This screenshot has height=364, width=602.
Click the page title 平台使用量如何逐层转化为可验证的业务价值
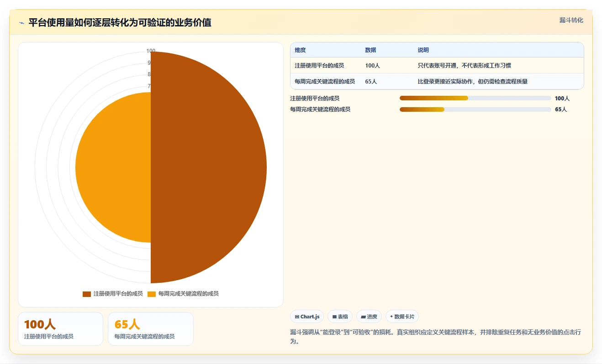120,23
